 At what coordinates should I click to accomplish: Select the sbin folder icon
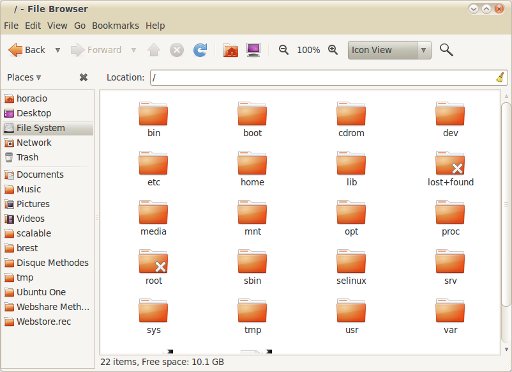click(x=252, y=262)
